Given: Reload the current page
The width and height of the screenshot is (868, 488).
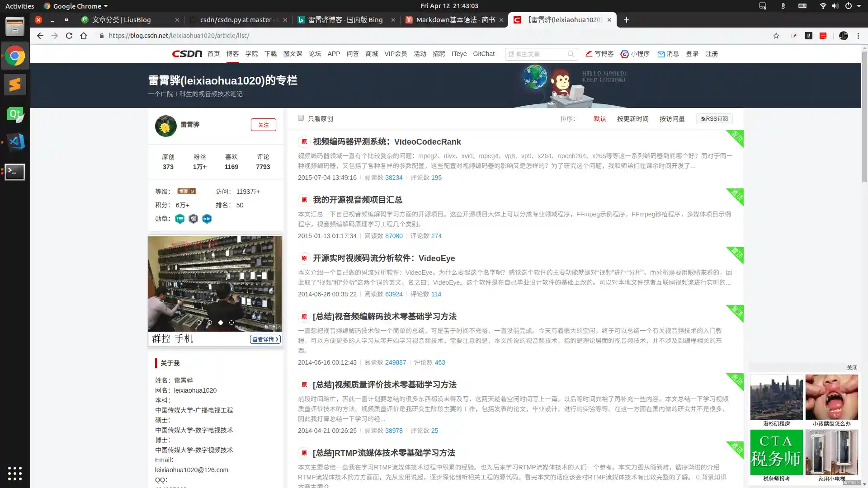Looking at the screenshot, I should [69, 36].
